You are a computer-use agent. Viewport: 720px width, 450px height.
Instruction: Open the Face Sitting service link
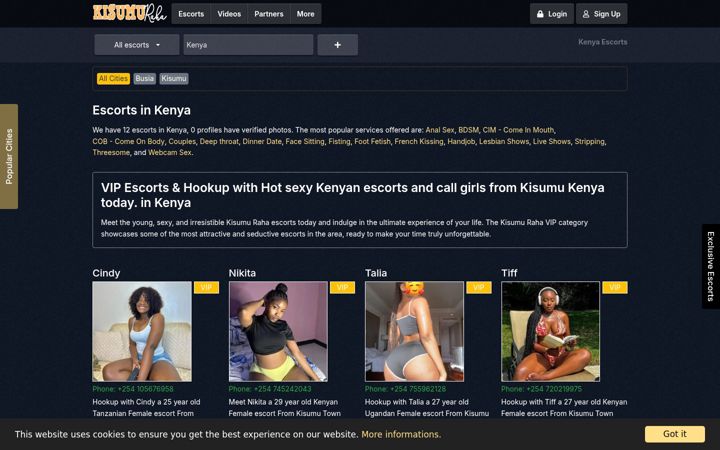(x=305, y=141)
